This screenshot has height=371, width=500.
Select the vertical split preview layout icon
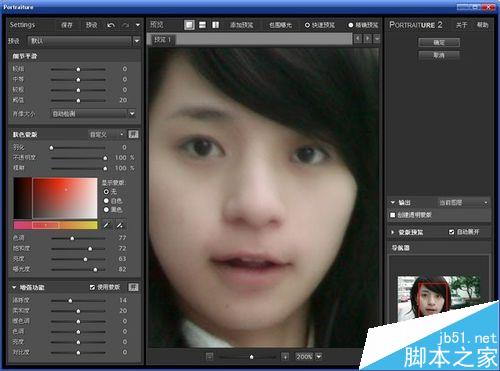click(x=216, y=25)
